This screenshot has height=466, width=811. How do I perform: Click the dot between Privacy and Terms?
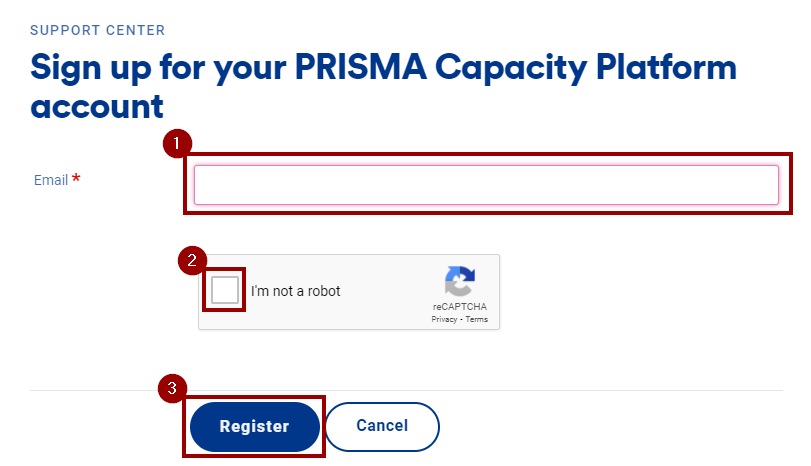tap(461, 320)
